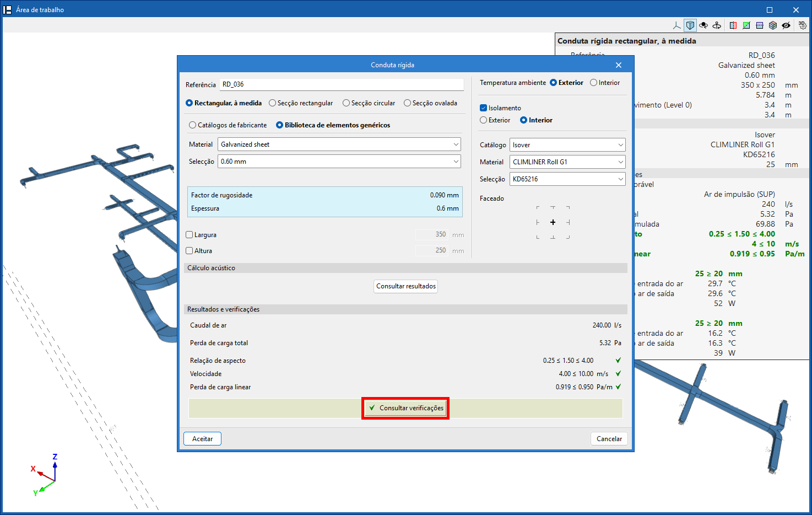
Task: Select the rotate-around-axis tool icon
Action: [x=717, y=25]
